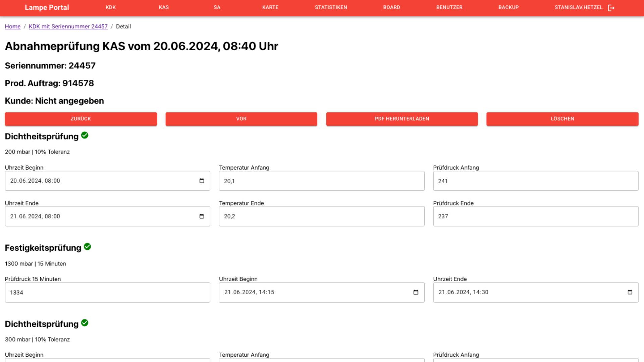The image size is (644, 362).
Task: Click the green checkmark next to Festigkeitsprüfung
Action: [x=88, y=247]
